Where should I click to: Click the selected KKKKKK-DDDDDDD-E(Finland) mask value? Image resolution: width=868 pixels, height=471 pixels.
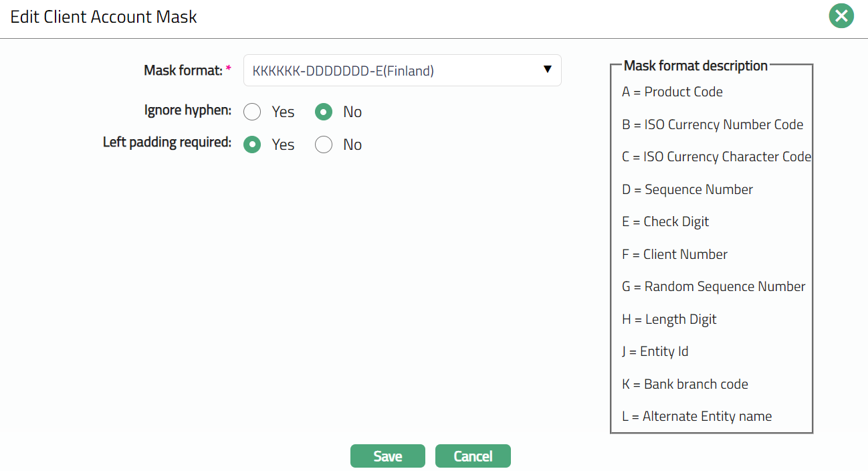click(343, 71)
